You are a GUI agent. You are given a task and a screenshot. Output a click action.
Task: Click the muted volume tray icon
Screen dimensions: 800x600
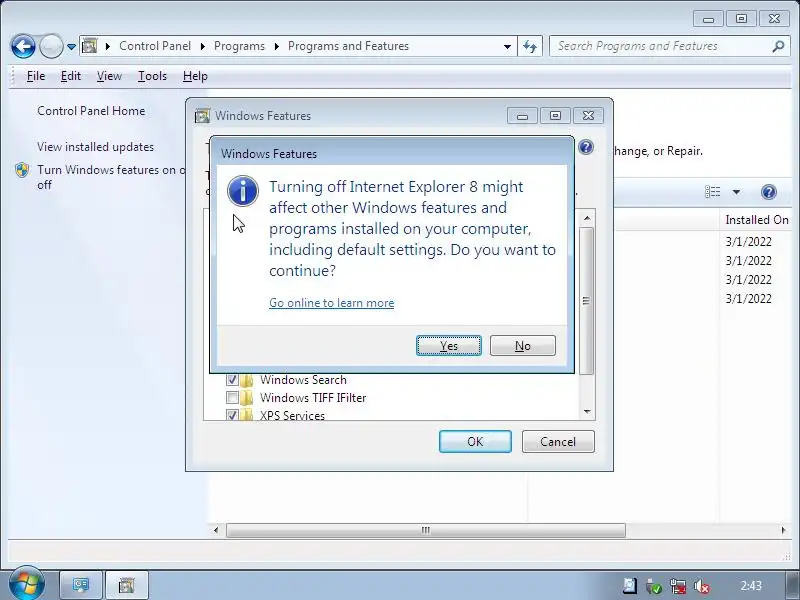click(x=702, y=586)
